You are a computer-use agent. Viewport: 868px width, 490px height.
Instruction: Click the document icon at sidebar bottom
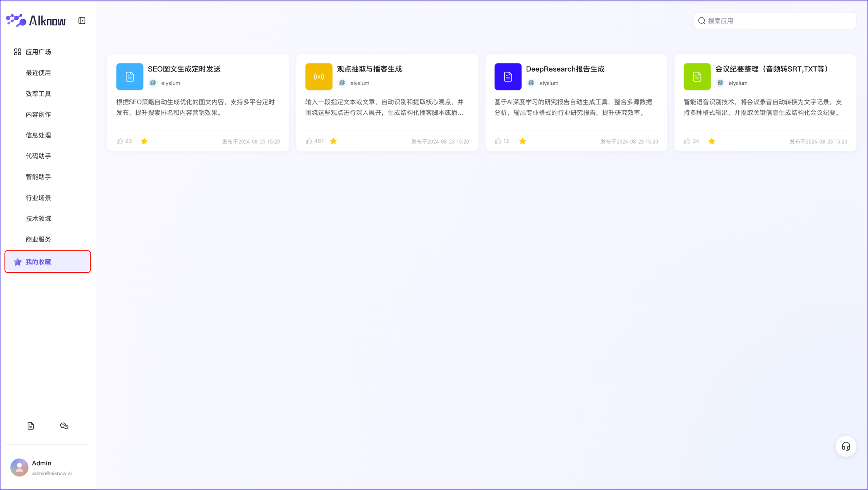[x=31, y=426]
